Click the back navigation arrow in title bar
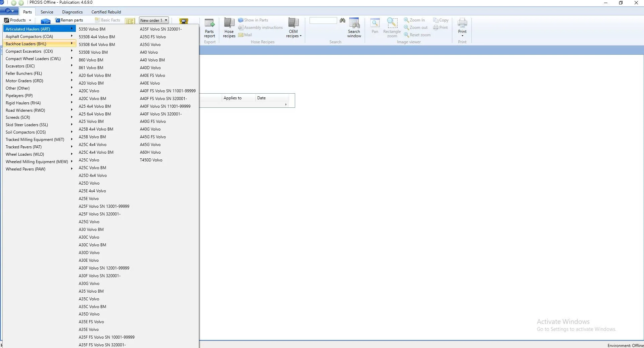The height and width of the screenshot is (348, 644). coord(14,3)
